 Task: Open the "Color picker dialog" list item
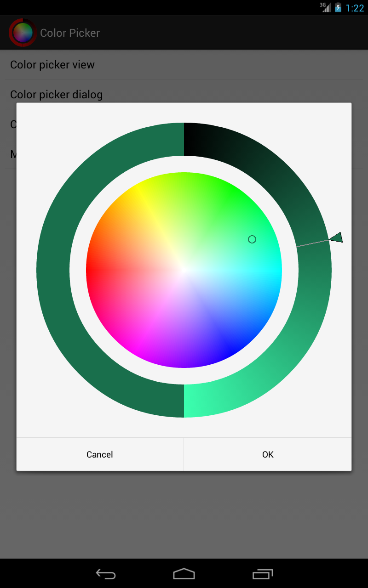(56, 95)
